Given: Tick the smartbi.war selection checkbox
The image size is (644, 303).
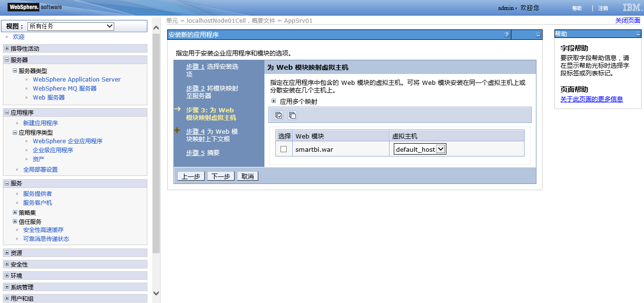Looking at the screenshot, I should click(x=284, y=149).
